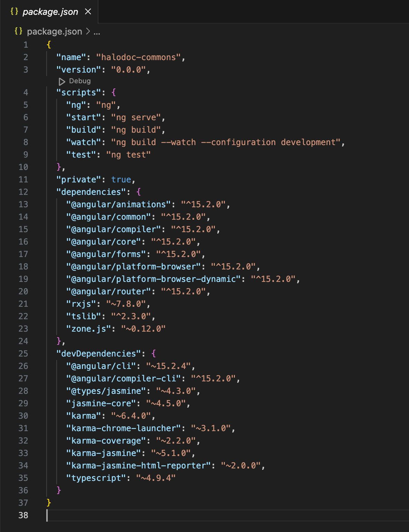
Task: Close the package.json editor tab
Action: tap(88, 12)
